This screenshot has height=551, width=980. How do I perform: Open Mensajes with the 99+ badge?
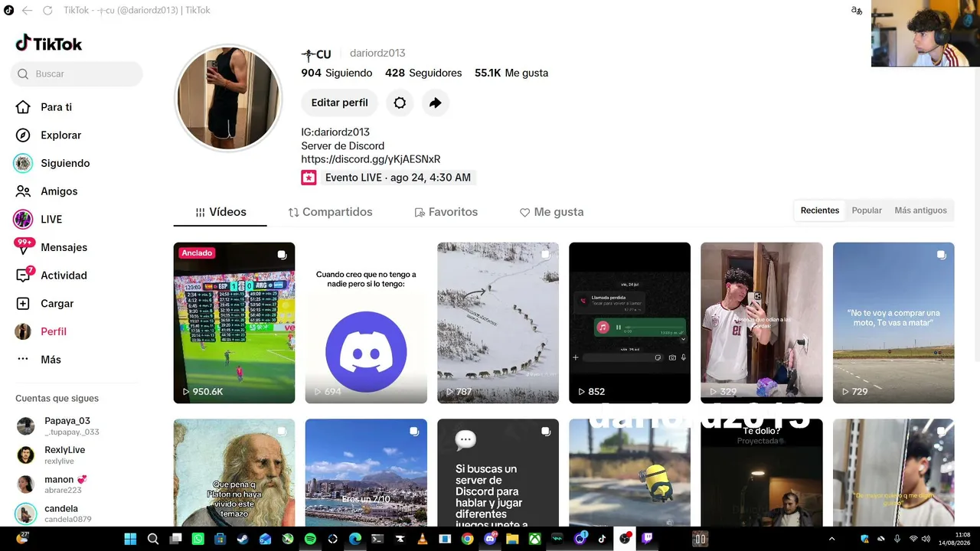pos(51,247)
